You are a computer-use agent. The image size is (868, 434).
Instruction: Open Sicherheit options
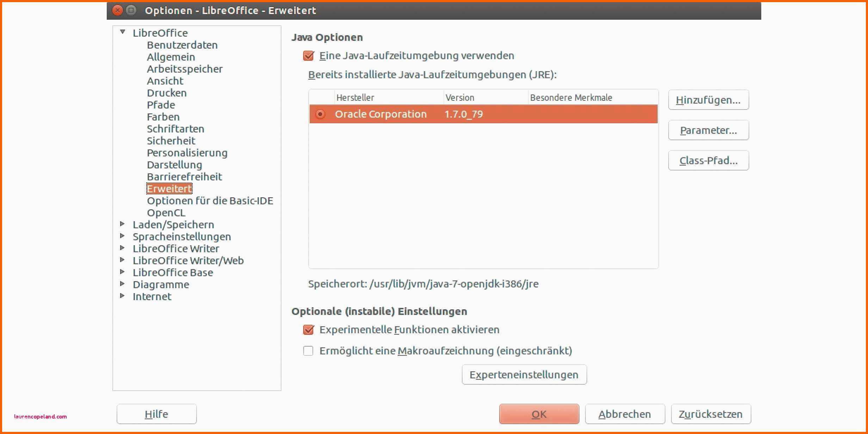tap(171, 141)
